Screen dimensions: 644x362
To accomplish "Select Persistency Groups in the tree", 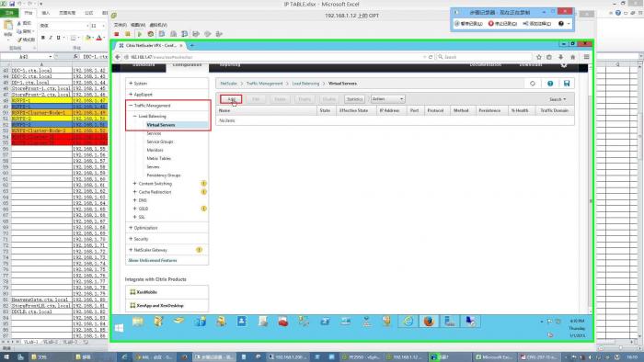I will click(164, 175).
